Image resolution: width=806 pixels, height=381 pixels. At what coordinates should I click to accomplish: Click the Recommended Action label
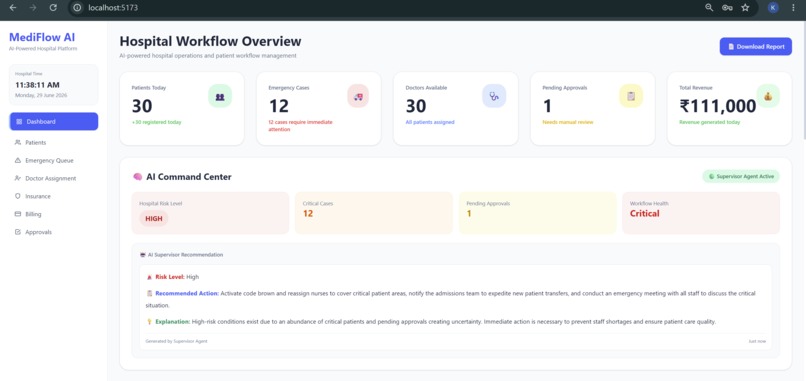click(x=187, y=294)
